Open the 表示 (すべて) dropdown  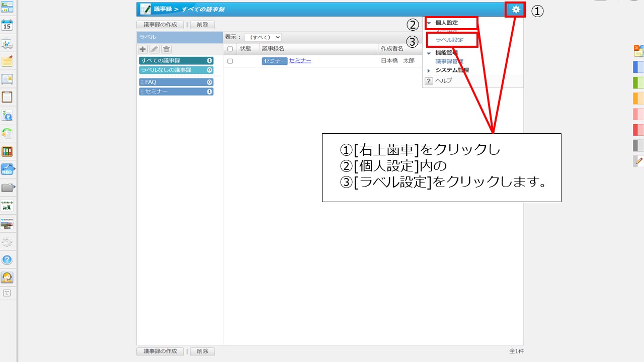263,37
